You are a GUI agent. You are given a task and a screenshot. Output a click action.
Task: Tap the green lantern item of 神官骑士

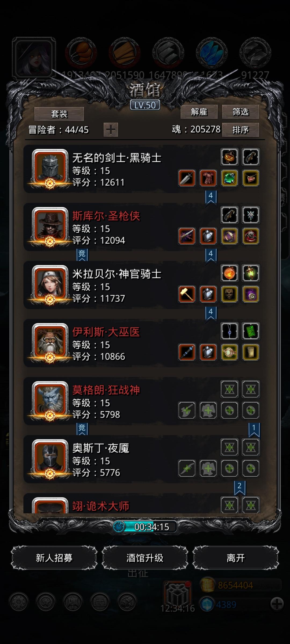(x=251, y=273)
